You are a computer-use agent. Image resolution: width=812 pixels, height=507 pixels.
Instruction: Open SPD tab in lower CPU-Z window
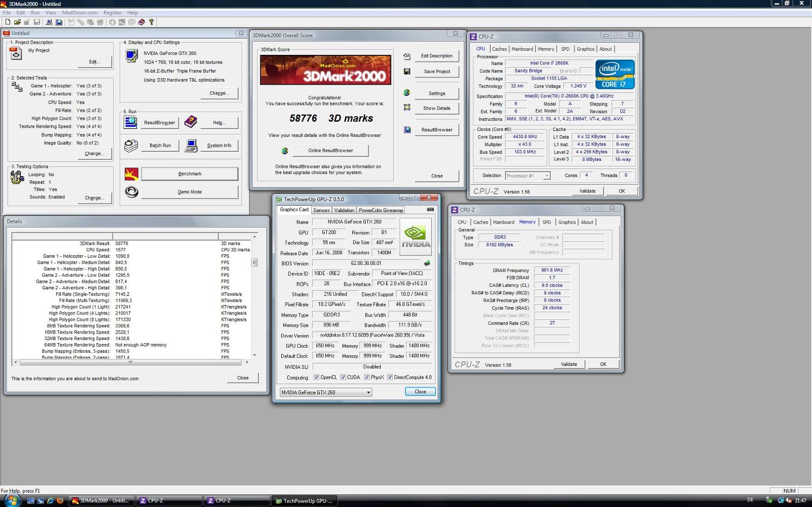point(547,222)
